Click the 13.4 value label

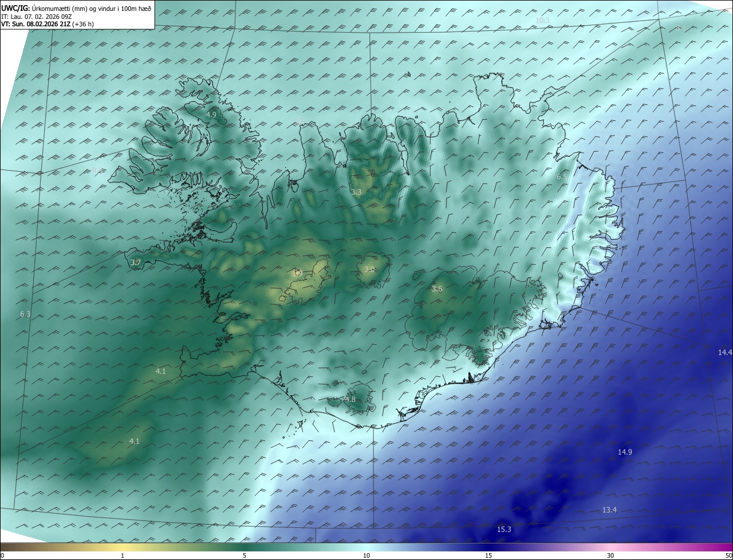pyautogui.click(x=609, y=510)
